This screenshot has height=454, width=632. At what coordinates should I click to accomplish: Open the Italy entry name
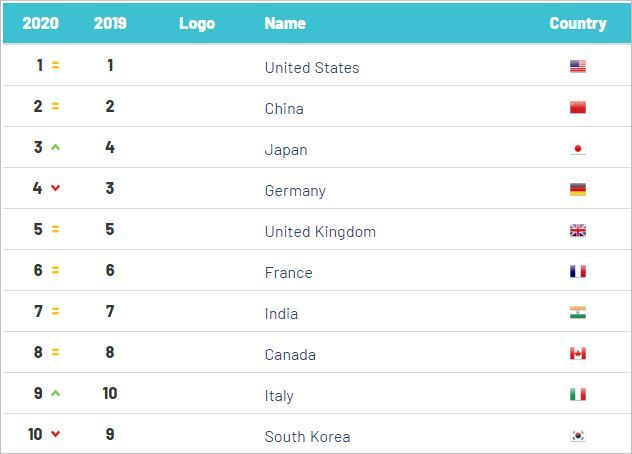[279, 396]
